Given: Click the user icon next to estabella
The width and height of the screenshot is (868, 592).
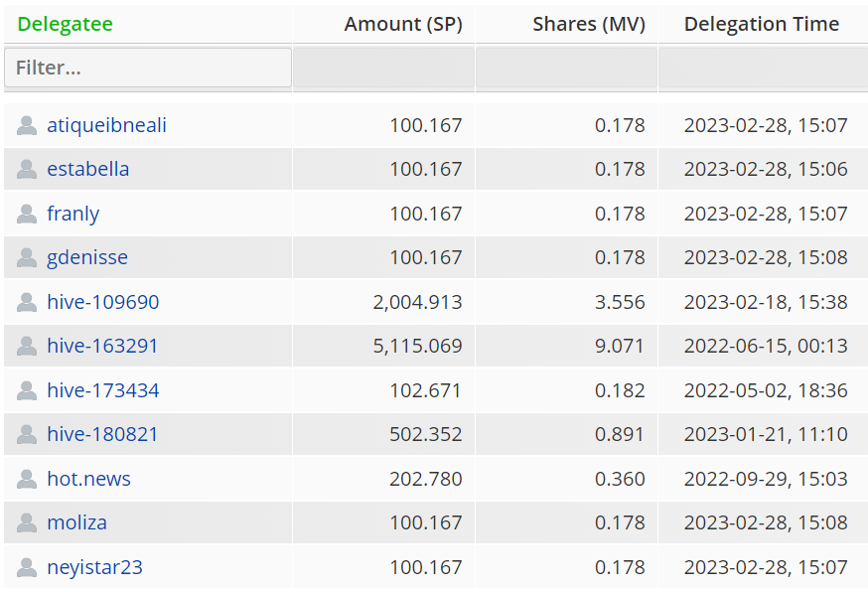Looking at the screenshot, I should tap(27, 170).
